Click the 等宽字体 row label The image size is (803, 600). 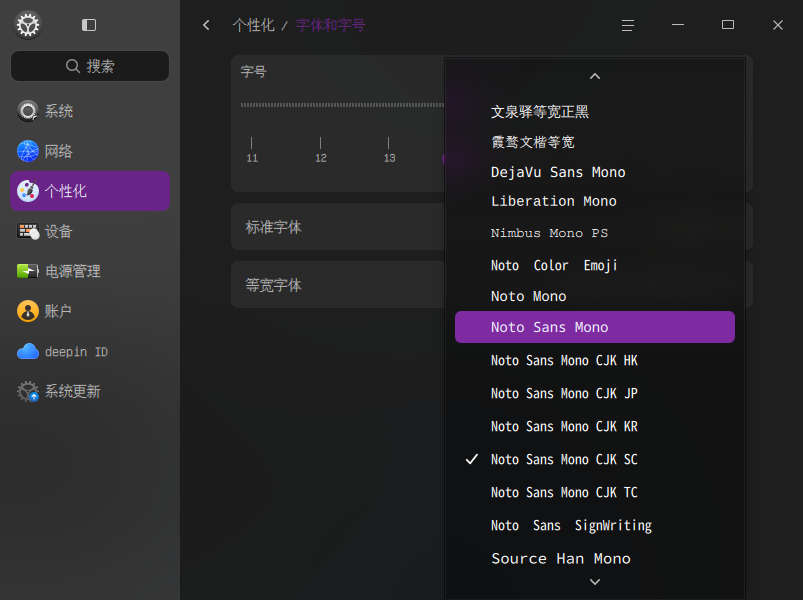click(273, 285)
